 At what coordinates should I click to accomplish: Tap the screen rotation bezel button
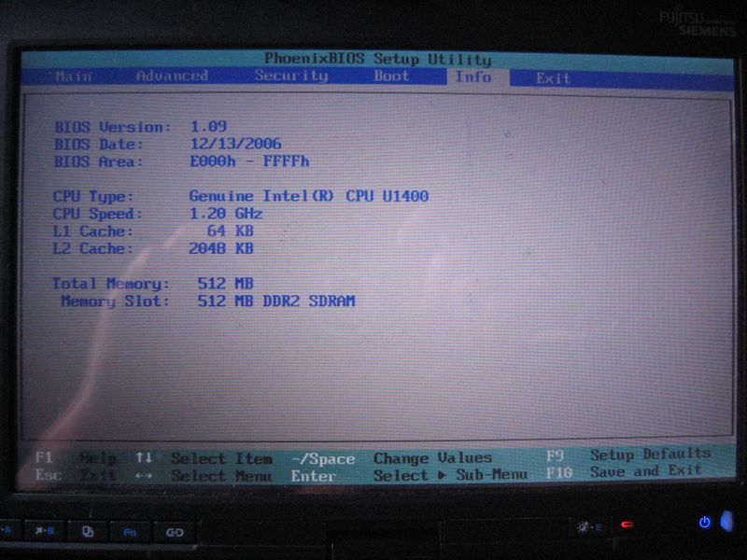point(88,531)
